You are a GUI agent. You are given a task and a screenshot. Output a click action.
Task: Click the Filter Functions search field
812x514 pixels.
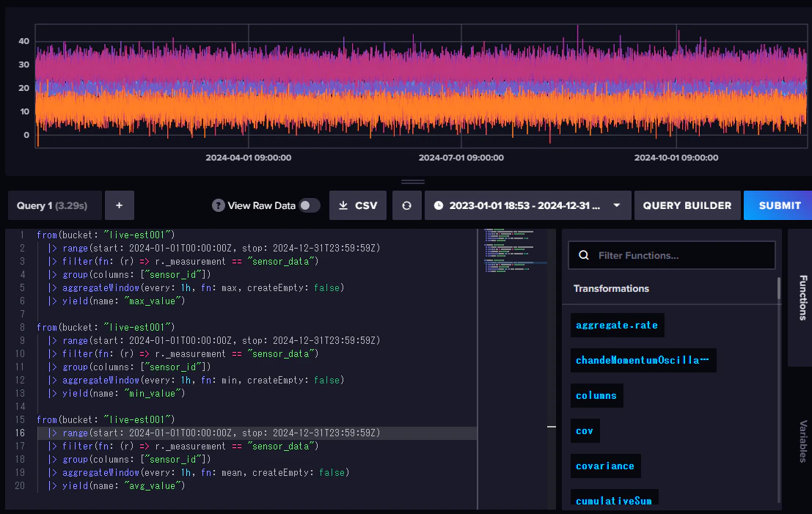[672, 255]
